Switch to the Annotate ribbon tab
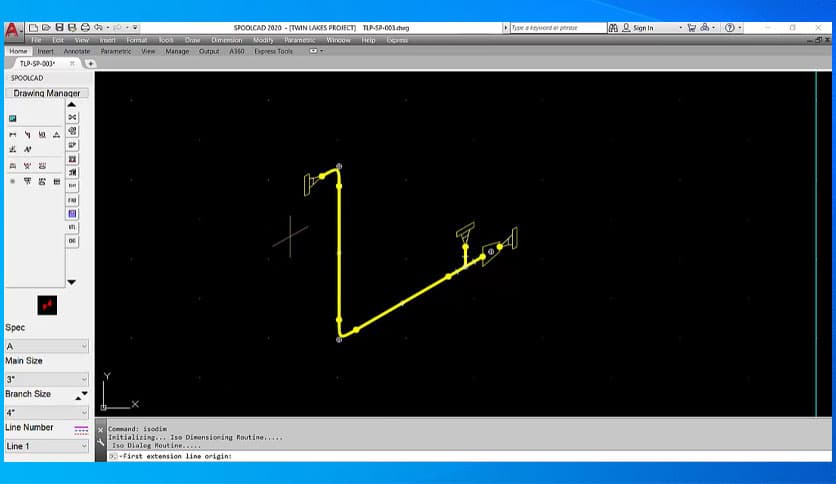Viewport: 836px width, 484px height. point(77,51)
